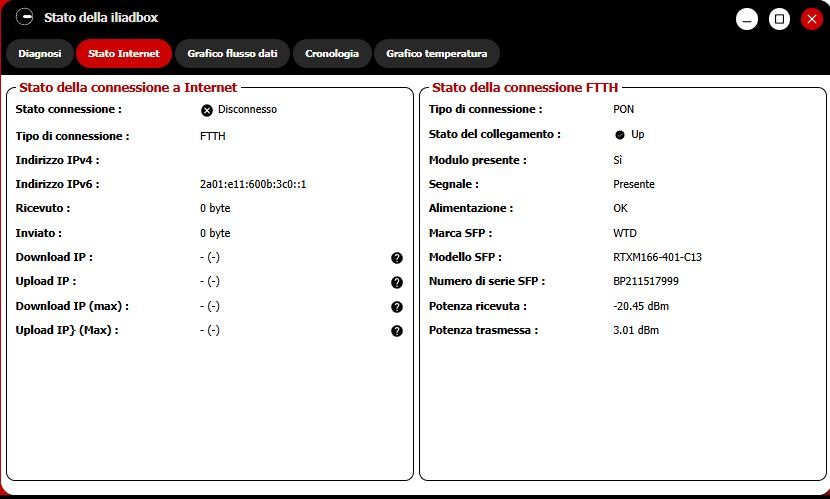Click the Inviato value 0 byte
Viewport: 830px width, 499px height.
[215, 233]
